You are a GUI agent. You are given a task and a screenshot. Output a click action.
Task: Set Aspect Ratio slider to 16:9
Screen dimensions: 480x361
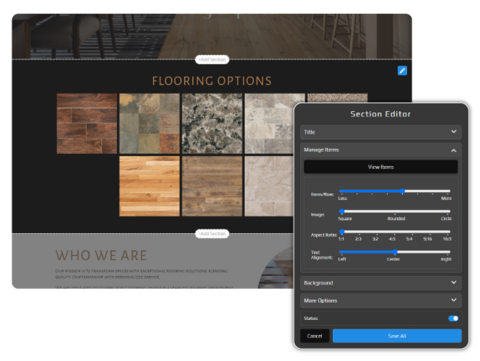[x=448, y=231]
